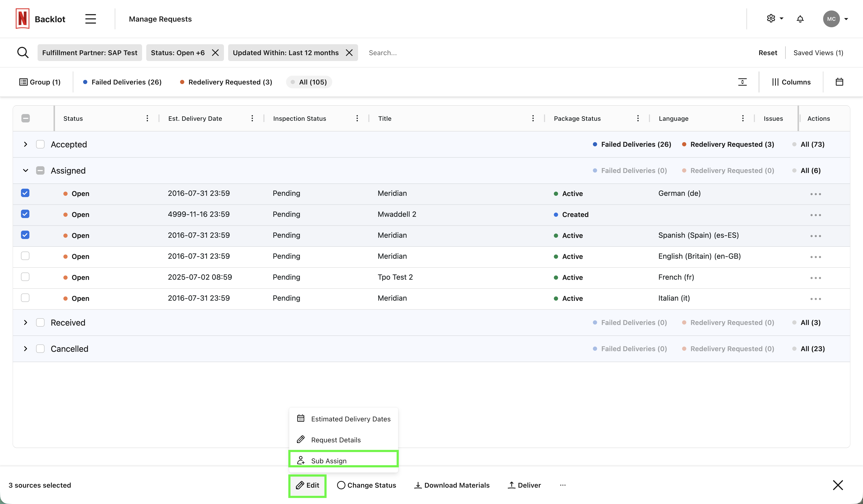Expand the Accepted group
Screen dimensions: 863x504
pyautogui.click(x=25, y=144)
